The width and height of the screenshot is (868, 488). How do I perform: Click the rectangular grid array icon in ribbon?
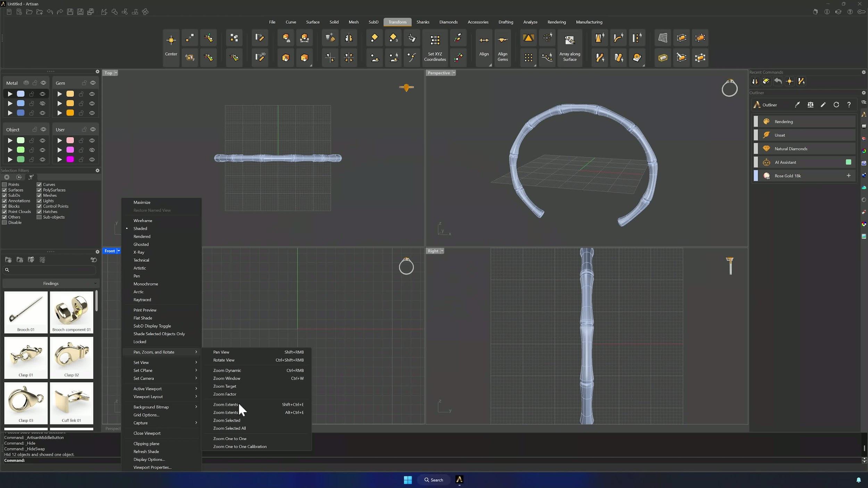(528, 58)
